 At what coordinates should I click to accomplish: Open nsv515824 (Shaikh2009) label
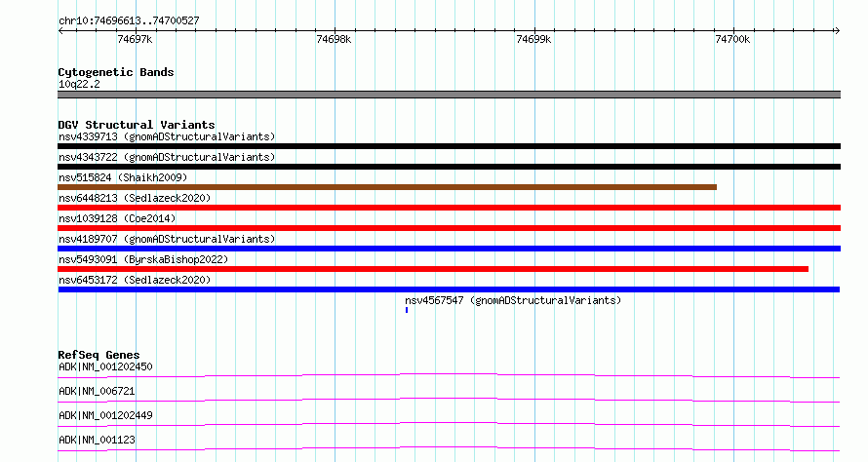[x=123, y=177]
